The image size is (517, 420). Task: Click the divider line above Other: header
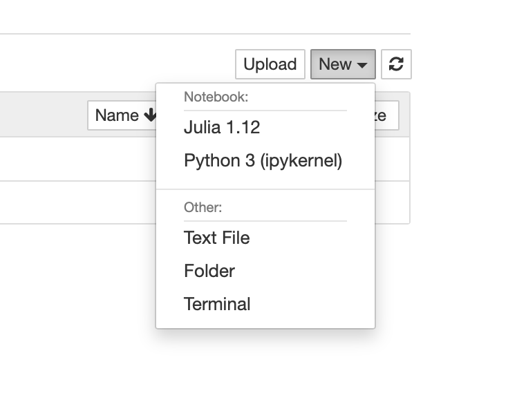point(265,189)
